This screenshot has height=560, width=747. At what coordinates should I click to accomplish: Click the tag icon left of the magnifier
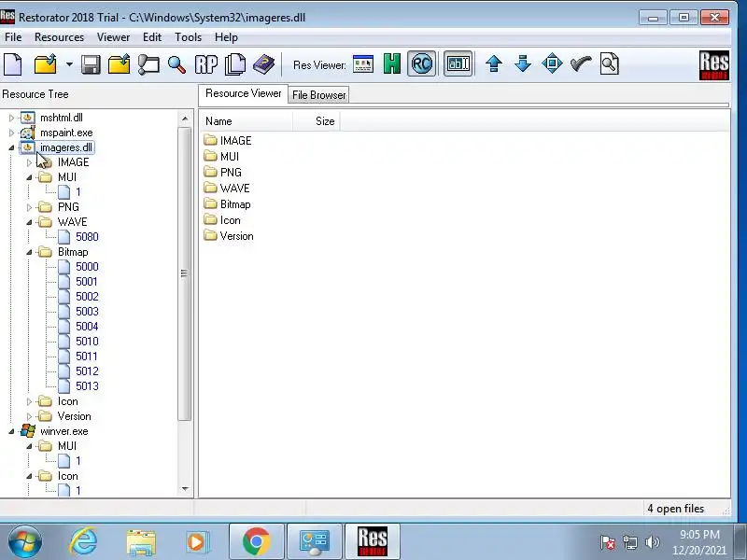(x=148, y=64)
